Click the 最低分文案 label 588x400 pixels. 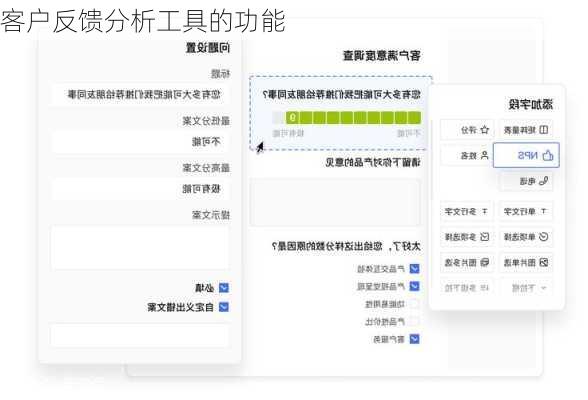coord(206,121)
